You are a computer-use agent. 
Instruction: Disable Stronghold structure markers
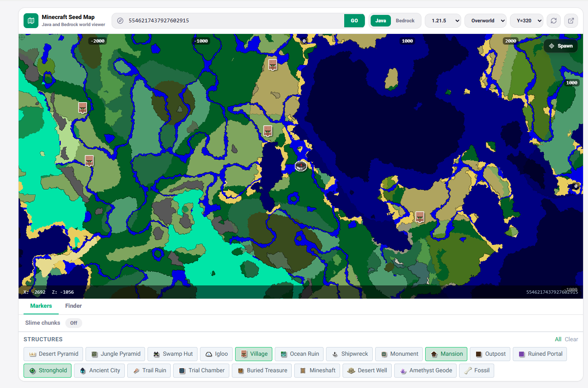point(48,371)
